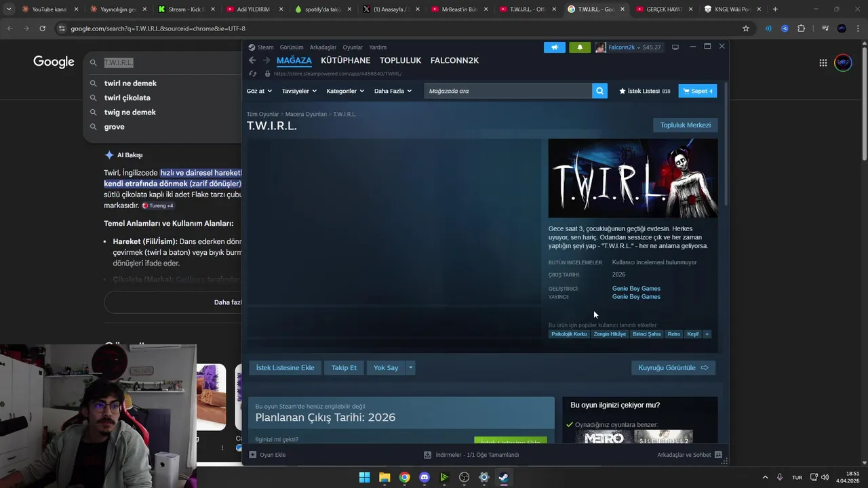The width and height of the screenshot is (868, 488).
Task: Open Arkadaşlar ve Sohbet friends chat
Action: coord(689,455)
